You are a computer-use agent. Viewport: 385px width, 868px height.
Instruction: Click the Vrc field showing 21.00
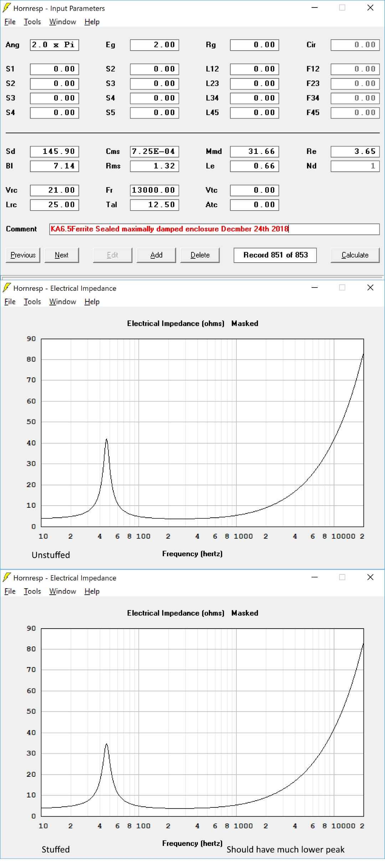pos(55,190)
